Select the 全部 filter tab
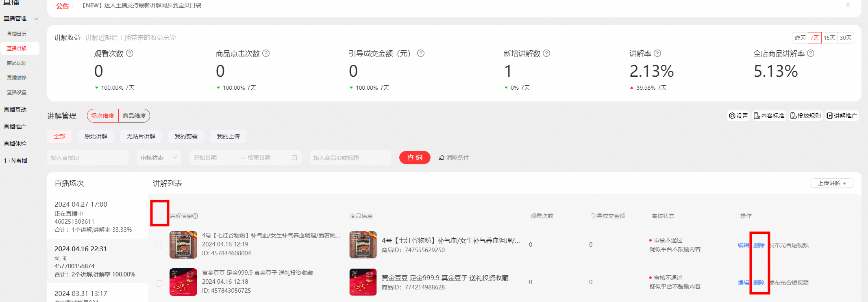This screenshot has height=302, width=868. coord(59,136)
